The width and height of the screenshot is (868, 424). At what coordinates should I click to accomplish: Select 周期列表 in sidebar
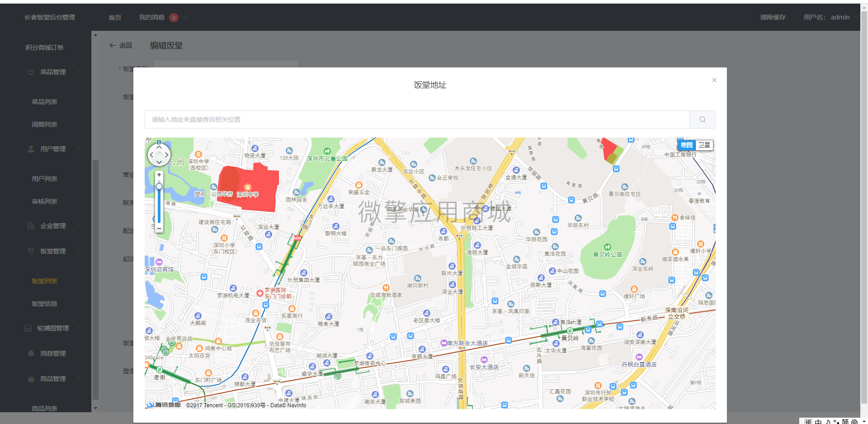tap(44, 124)
